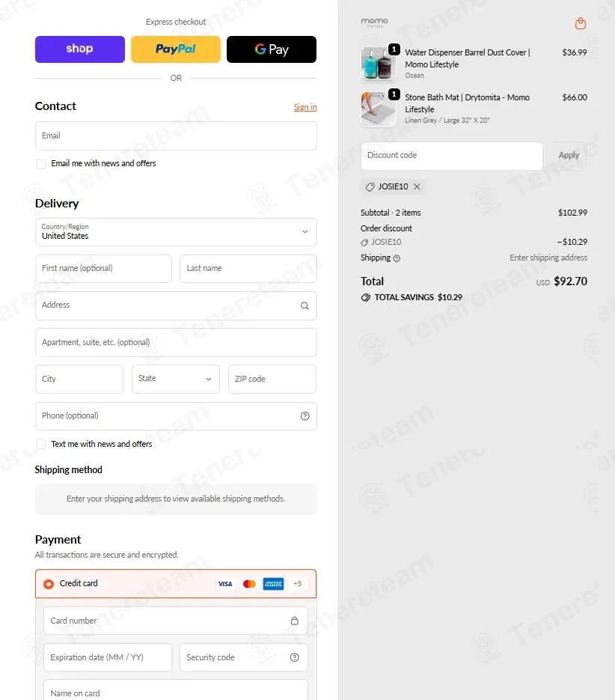Pay with Shop Pay express checkout
This screenshot has width=615, height=700.
(80, 49)
